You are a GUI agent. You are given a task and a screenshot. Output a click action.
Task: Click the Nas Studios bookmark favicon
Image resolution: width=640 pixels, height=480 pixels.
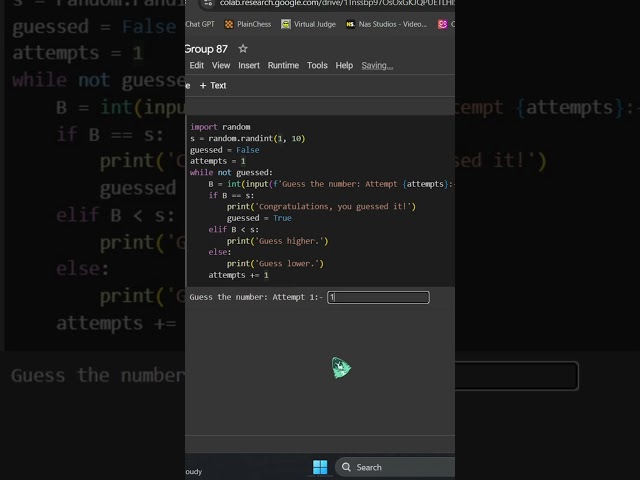tap(350, 24)
